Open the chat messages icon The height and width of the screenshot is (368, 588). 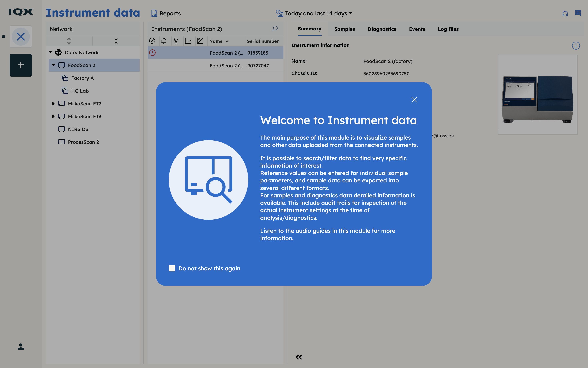(578, 13)
